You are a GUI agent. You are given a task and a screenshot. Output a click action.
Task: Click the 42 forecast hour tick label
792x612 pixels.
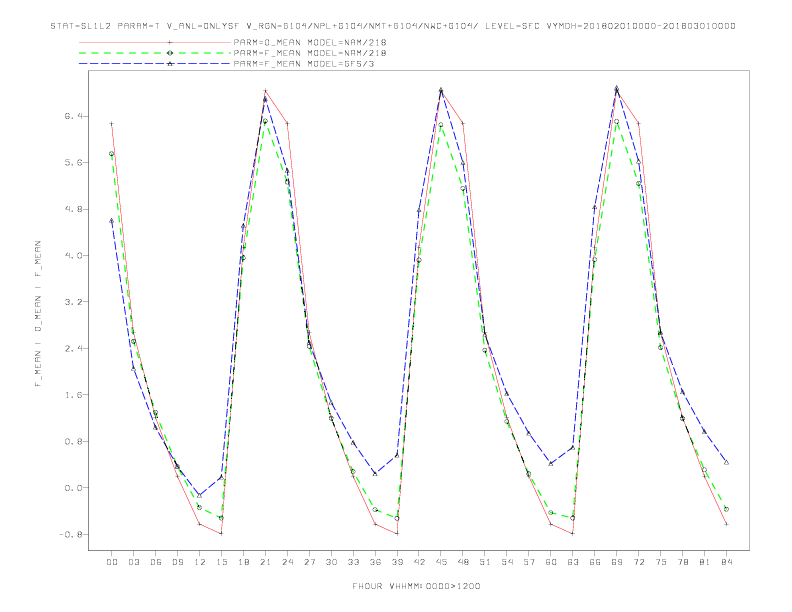[419, 562]
